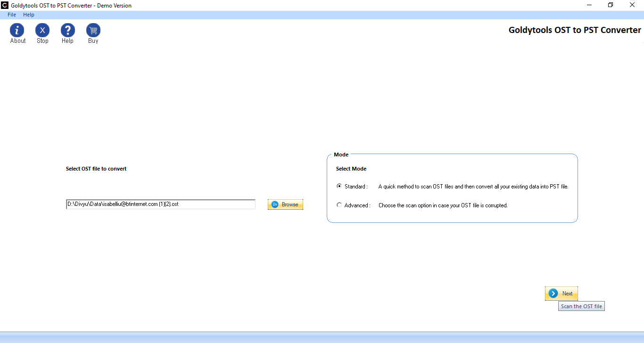Screen dimensions: 644x343
Task: Click the blue arrow icon on Next
Action: tap(553, 293)
